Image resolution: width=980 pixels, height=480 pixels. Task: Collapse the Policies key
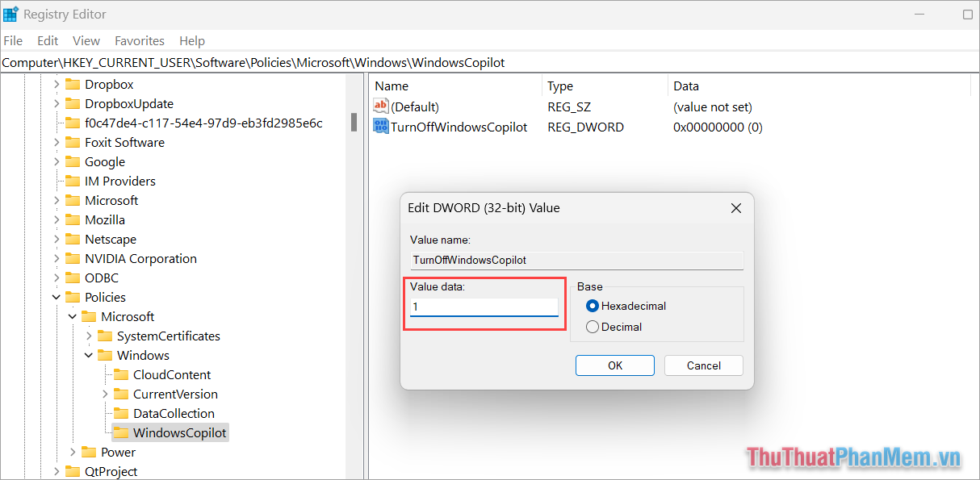coord(57,297)
